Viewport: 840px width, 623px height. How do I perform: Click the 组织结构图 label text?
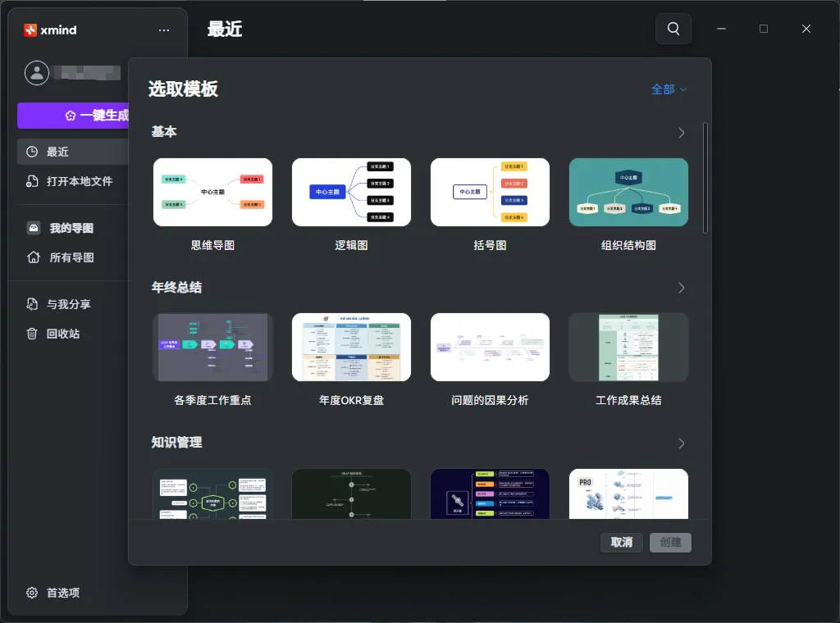628,246
